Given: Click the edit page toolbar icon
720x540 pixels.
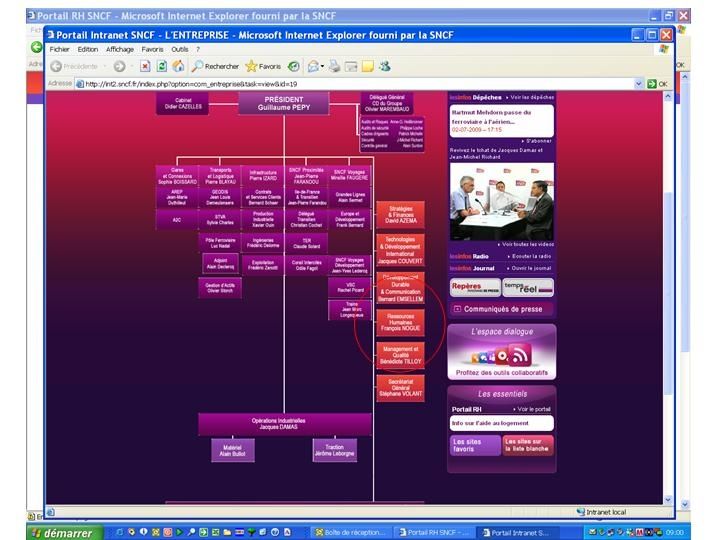Looking at the screenshot, I should (x=351, y=67).
